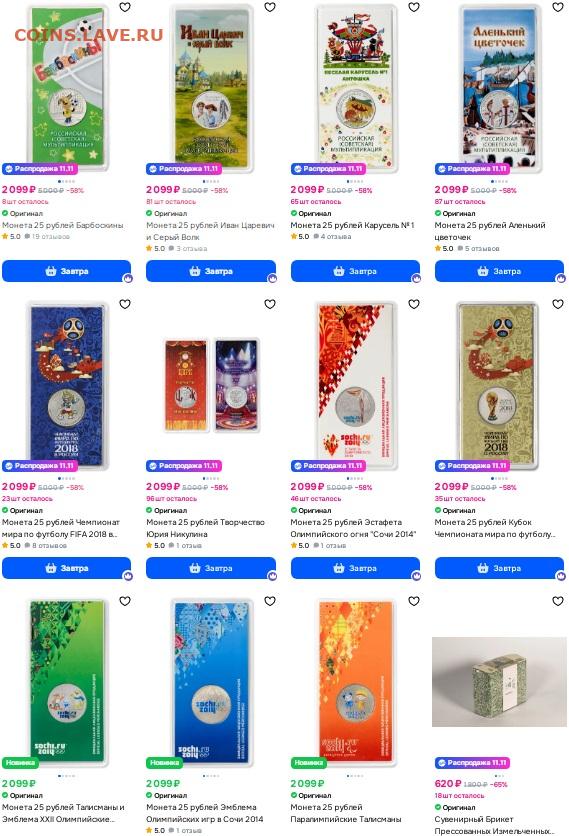Toggle favorite heart on Творчество Юрия Никулина
Image resolution: width=569 pixels, height=836 pixels.
[270, 304]
